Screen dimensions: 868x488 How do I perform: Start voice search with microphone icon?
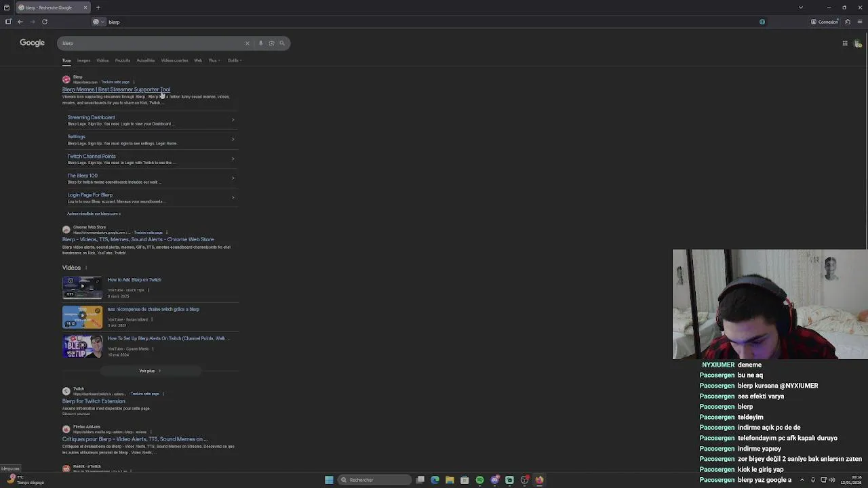click(x=261, y=43)
